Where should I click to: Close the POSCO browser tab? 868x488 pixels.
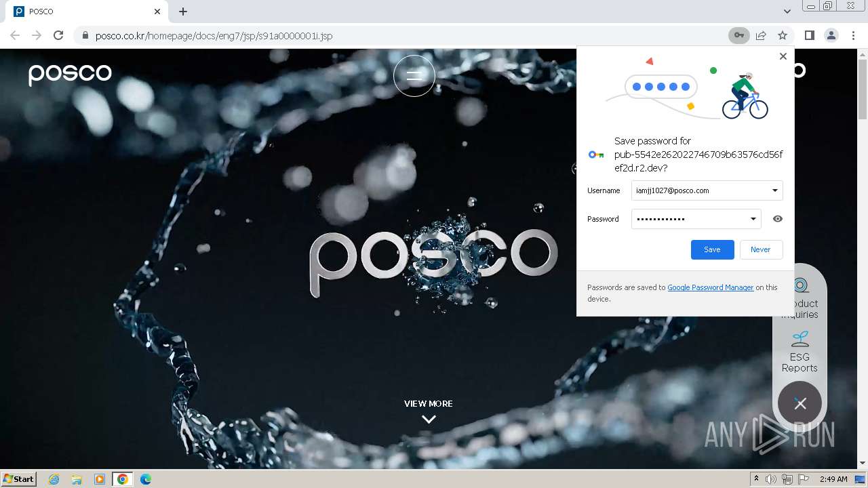point(157,12)
